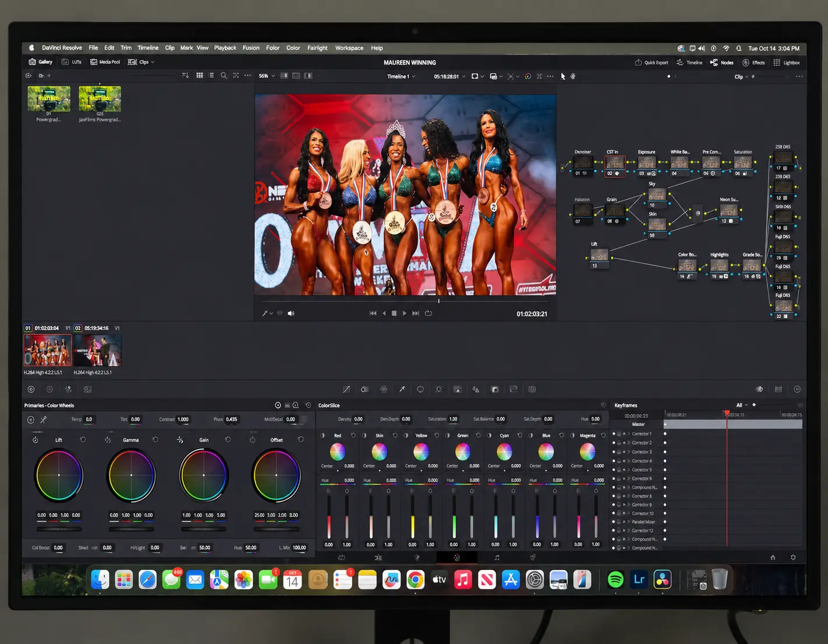Image resolution: width=828 pixels, height=644 pixels.
Task: Open the Sizing palette icon
Action: (x=514, y=390)
